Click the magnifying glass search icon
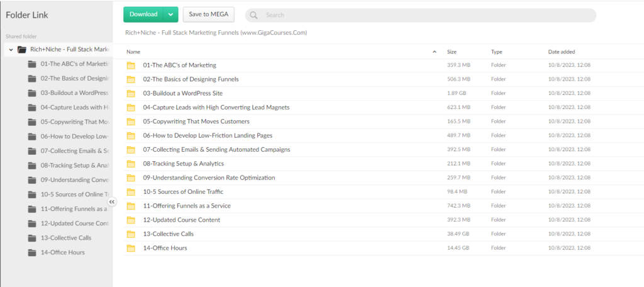Image resolution: width=644 pixels, height=287 pixels. click(x=254, y=15)
